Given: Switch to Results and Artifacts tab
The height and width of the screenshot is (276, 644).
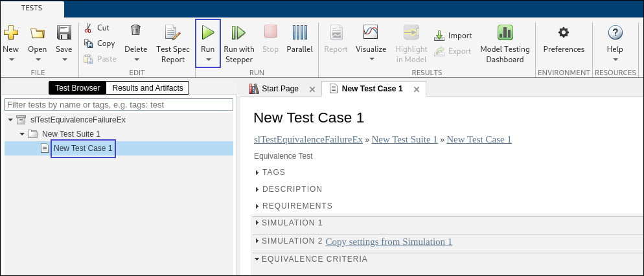Looking at the screenshot, I should (x=148, y=88).
